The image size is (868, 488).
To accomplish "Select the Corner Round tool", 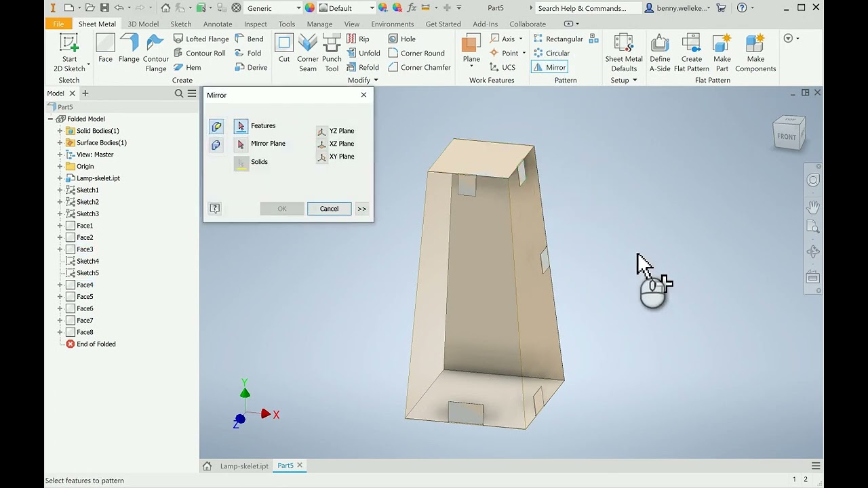I will coord(416,53).
